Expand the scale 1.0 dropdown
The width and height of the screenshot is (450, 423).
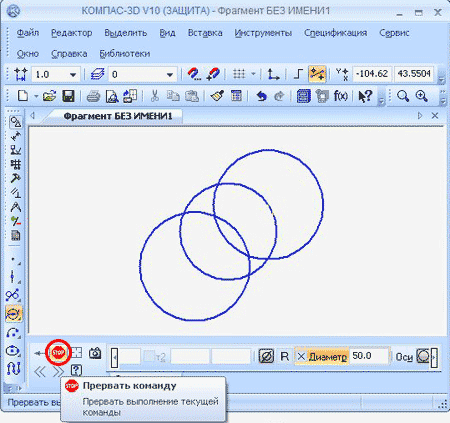click(73, 75)
